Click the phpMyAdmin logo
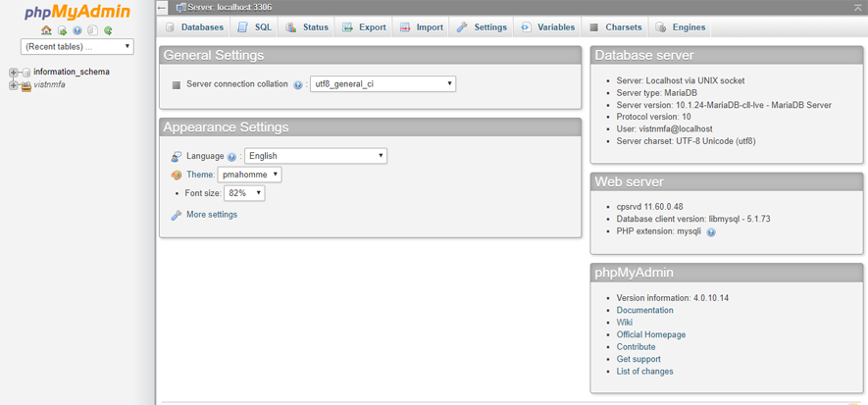Viewport: 868px width, 405px height. (77, 12)
